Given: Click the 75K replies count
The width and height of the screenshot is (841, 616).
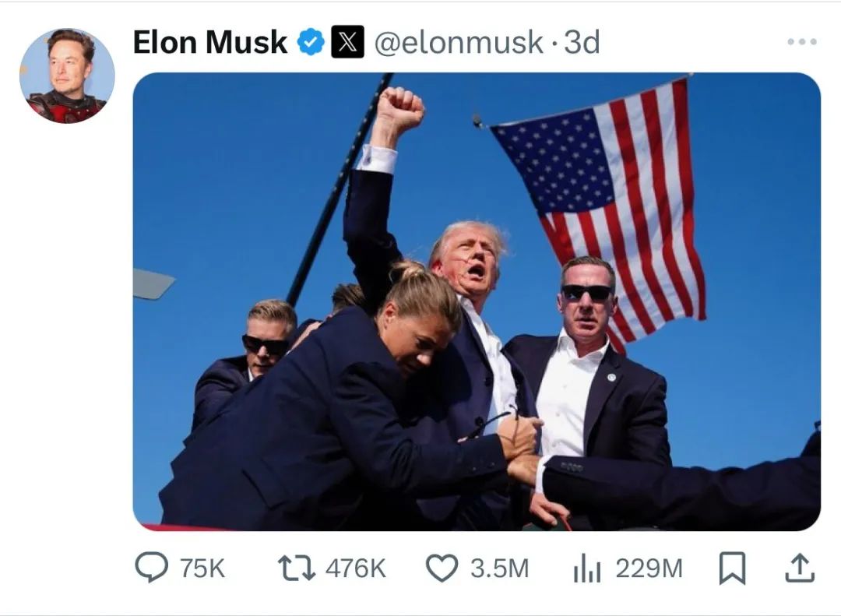Looking at the screenshot, I should pos(202,568).
